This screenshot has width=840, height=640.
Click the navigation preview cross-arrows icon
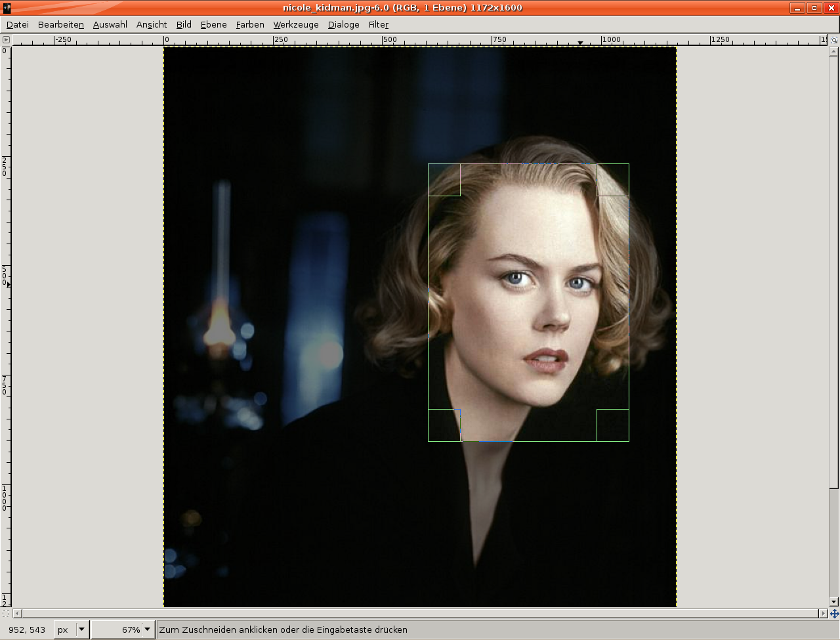coord(834,614)
